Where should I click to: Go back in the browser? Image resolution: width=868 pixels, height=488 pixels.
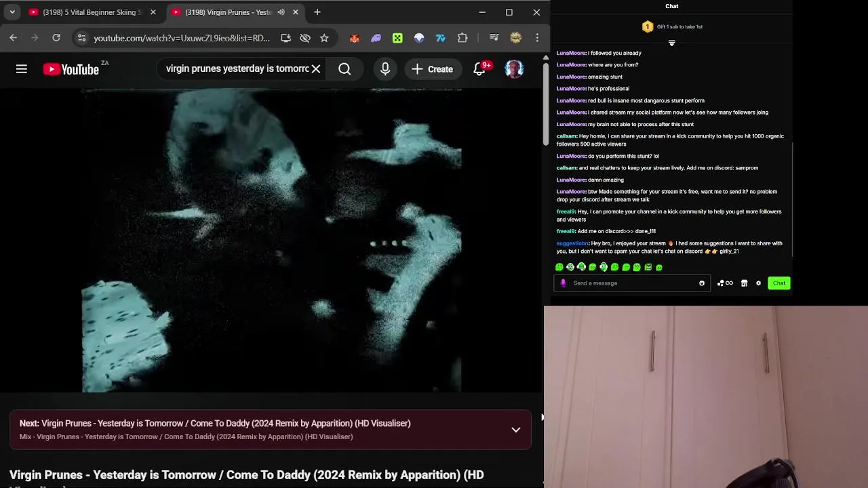[x=14, y=38]
